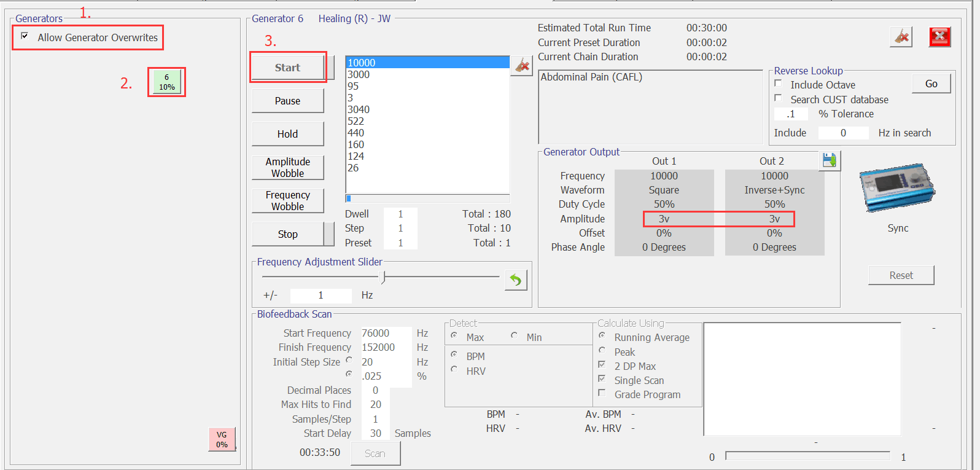Toggle Allow Generator Overwrites checkbox

(25, 36)
